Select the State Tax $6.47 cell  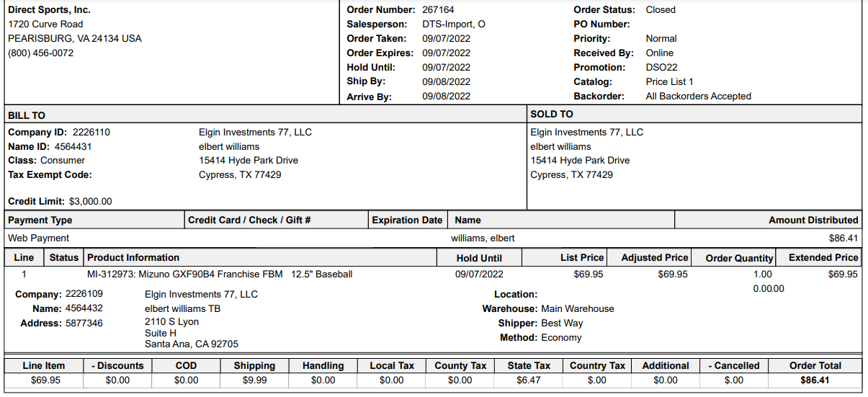pos(528,380)
